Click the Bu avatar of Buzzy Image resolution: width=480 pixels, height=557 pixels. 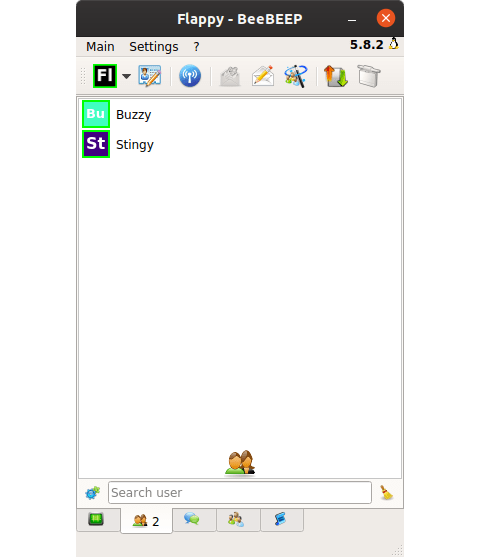tap(96, 114)
